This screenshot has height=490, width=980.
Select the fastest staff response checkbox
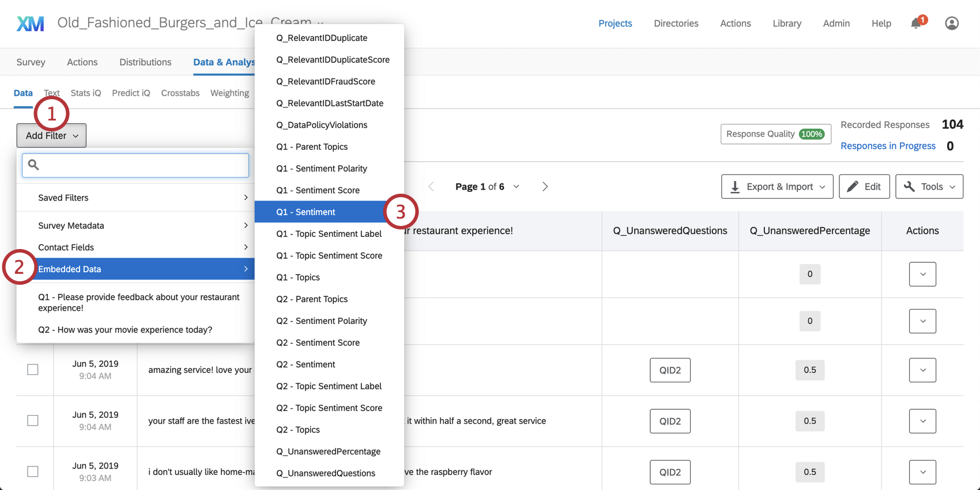[33, 421]
